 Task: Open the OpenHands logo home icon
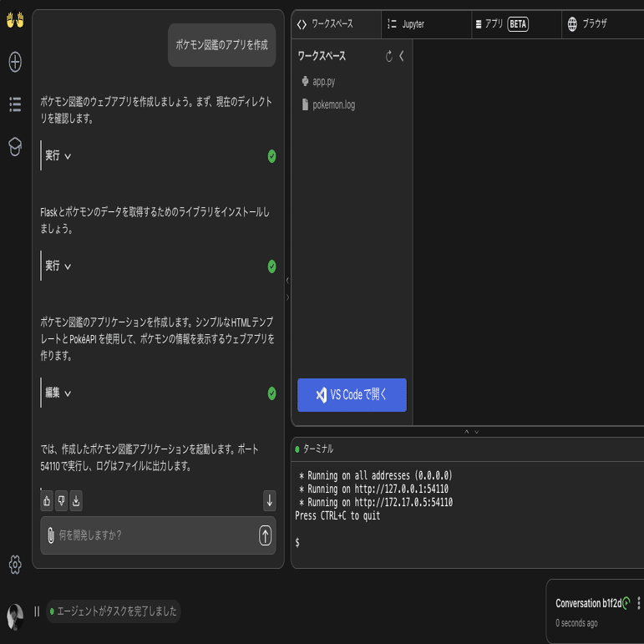tap(15, 20)
